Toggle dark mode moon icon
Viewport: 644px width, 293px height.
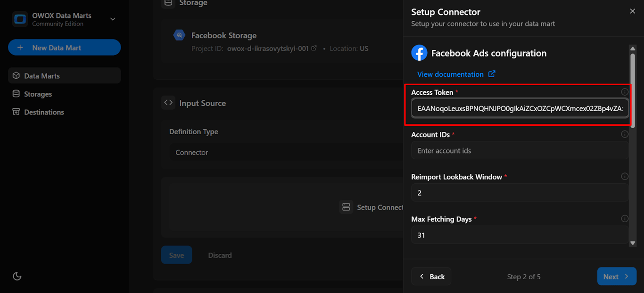point(17,276)
